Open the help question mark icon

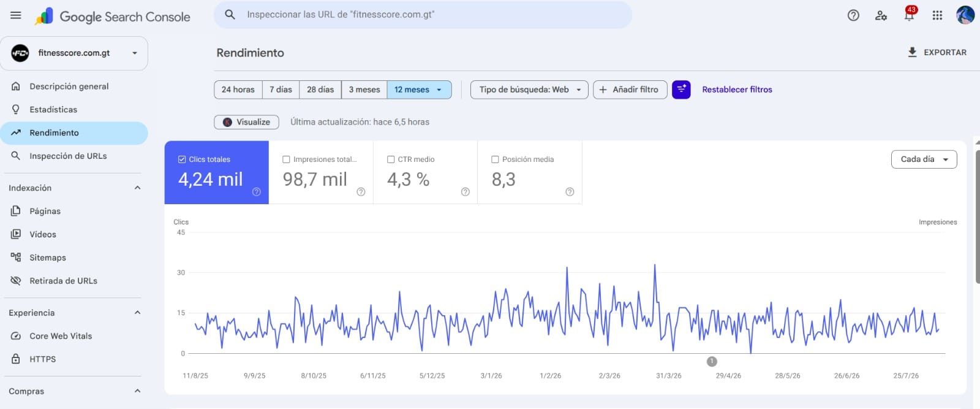coord(853,15)
